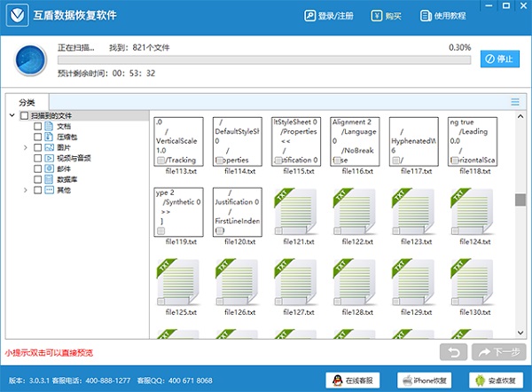Viewport: 532px width, 392px height.
Task: Click the scroll up arrow of file list
Action: tap(520, 116)
